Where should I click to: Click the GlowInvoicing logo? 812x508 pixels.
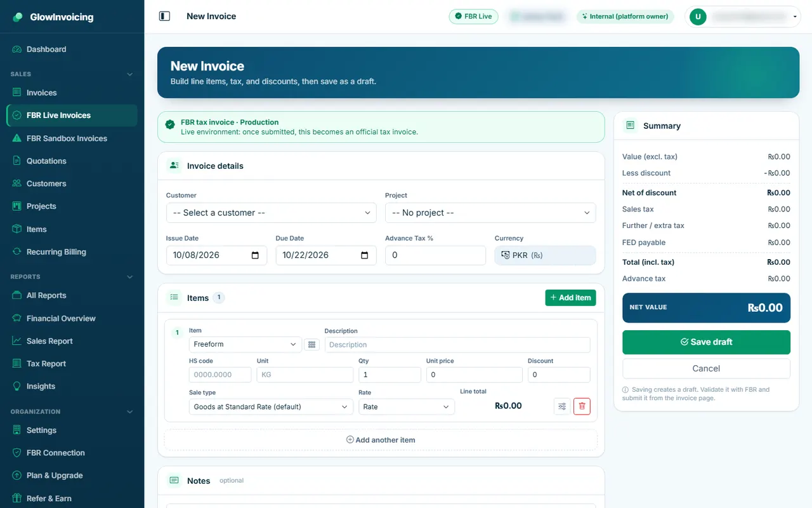pyautogui.click(x=53, y=17)
